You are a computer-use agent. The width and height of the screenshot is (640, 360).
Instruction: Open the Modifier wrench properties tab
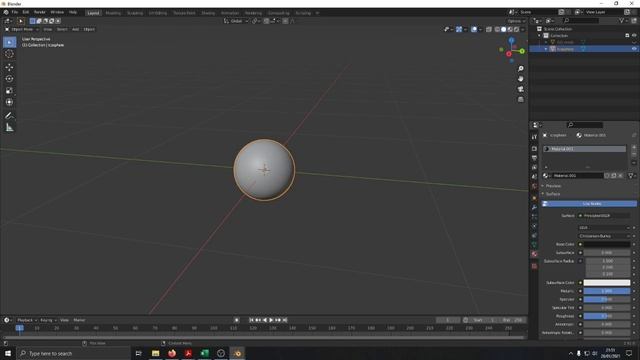pyautogui.click(x=534, y=207)
